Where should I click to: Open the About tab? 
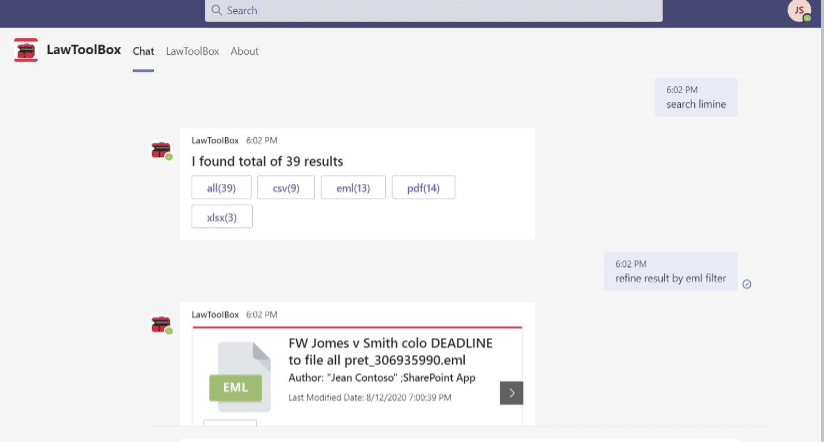pyautogui.click(x=244, y=51)
